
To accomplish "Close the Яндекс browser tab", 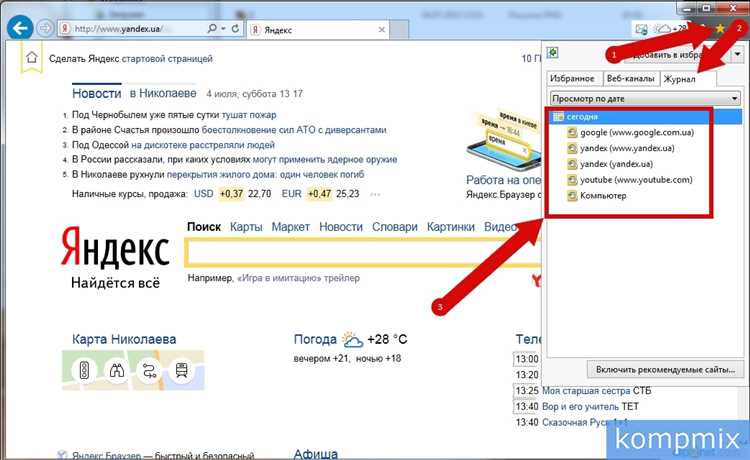I will tap(382, 30).
